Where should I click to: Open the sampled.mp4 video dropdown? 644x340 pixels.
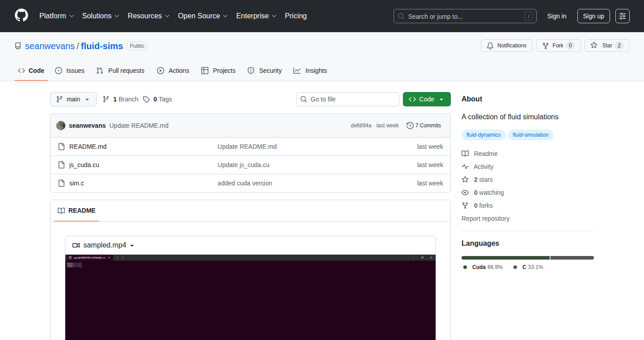tap(104, 245)
